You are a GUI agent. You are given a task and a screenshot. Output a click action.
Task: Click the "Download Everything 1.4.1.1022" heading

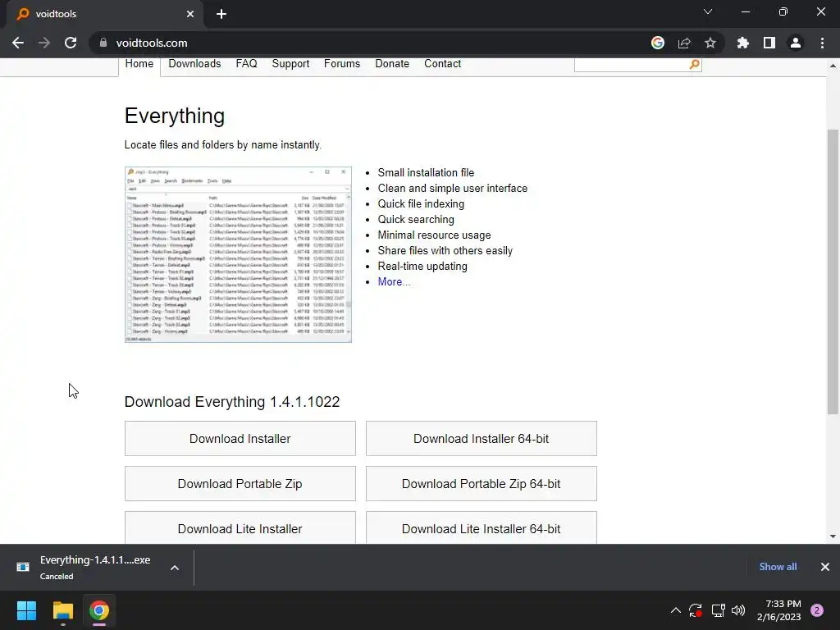pos(232,402)
